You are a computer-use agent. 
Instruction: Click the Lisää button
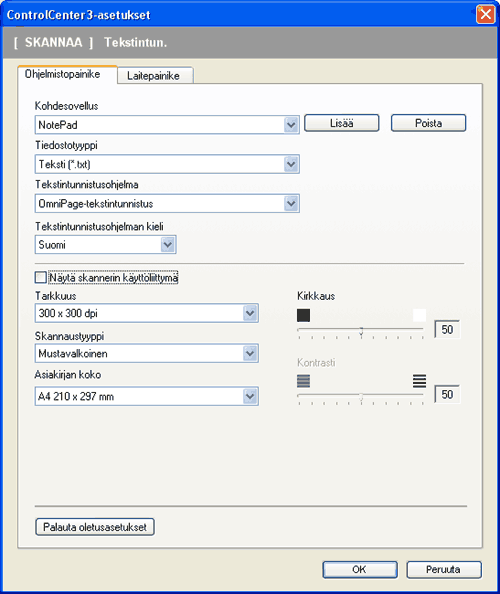(342, 123)
